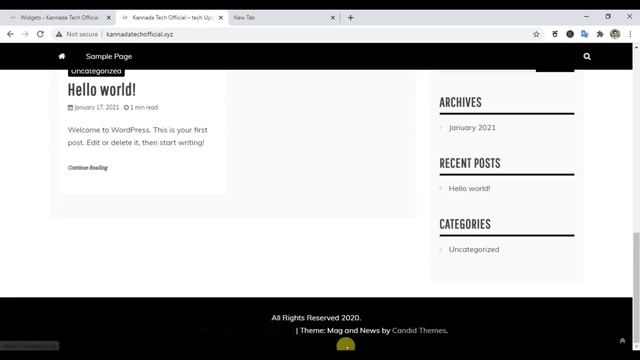This screenshot has height=360, width=640.
Task: Bookmark this page with the star icon
Action: point(536,34)
